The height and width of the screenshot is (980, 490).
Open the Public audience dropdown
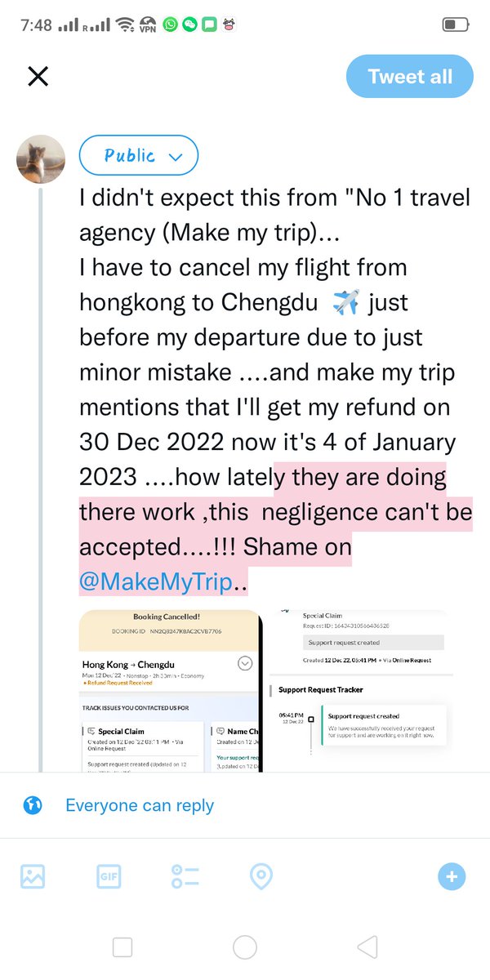point(139,155)
